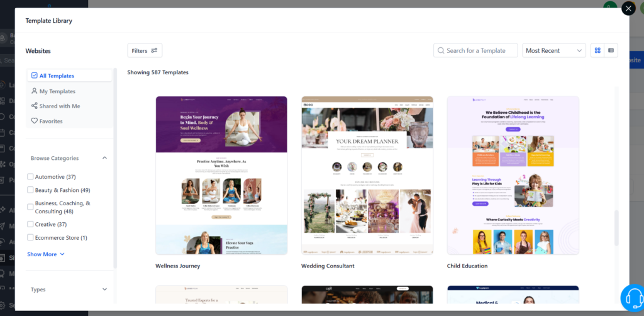Click the My Templates person icon

35,91
